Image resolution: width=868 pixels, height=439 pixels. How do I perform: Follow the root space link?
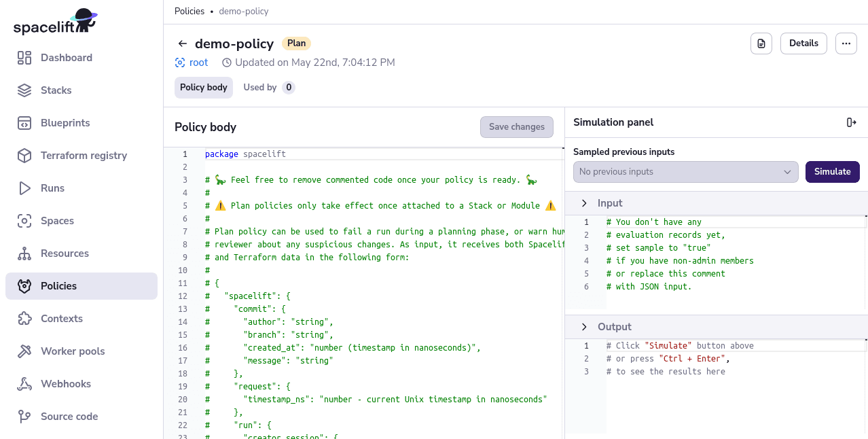[x=198, y=63]
